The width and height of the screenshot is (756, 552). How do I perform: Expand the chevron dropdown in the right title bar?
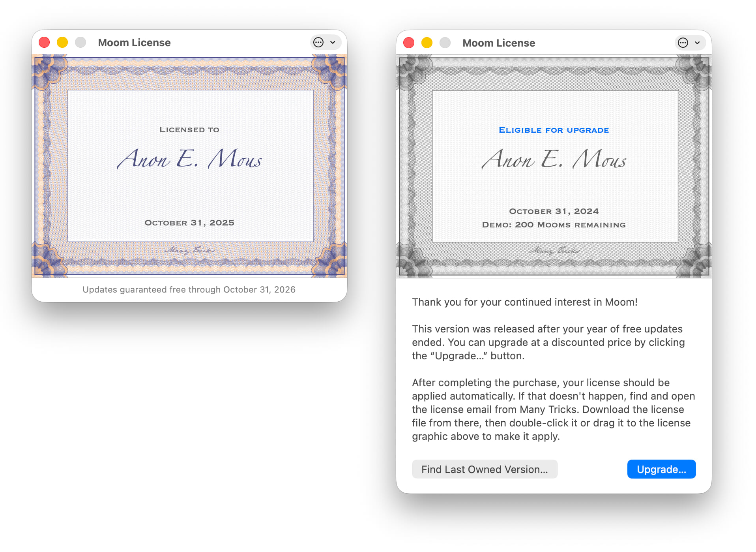698,43
